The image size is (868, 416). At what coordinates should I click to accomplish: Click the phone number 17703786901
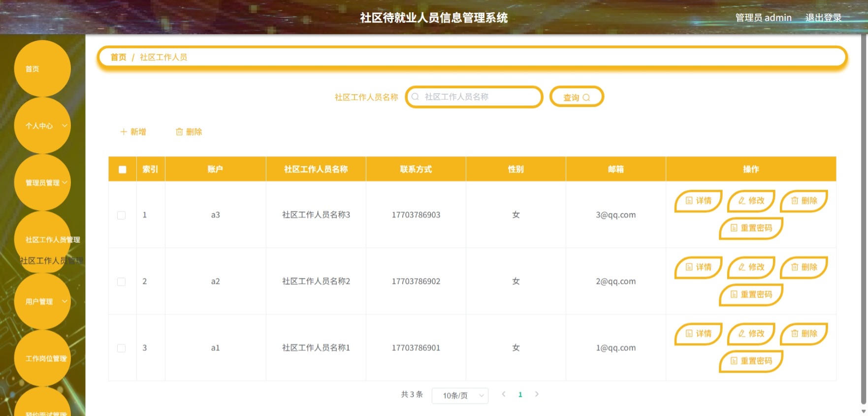coord(416,348)
